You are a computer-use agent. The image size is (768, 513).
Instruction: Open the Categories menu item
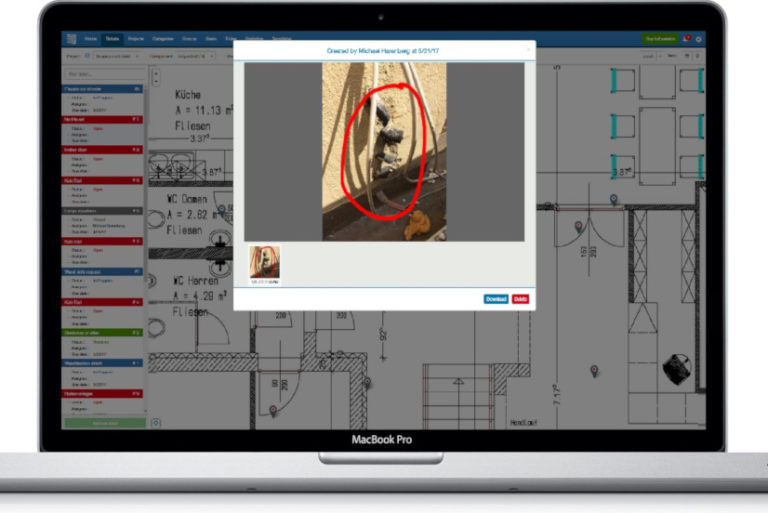coord(163,39)
